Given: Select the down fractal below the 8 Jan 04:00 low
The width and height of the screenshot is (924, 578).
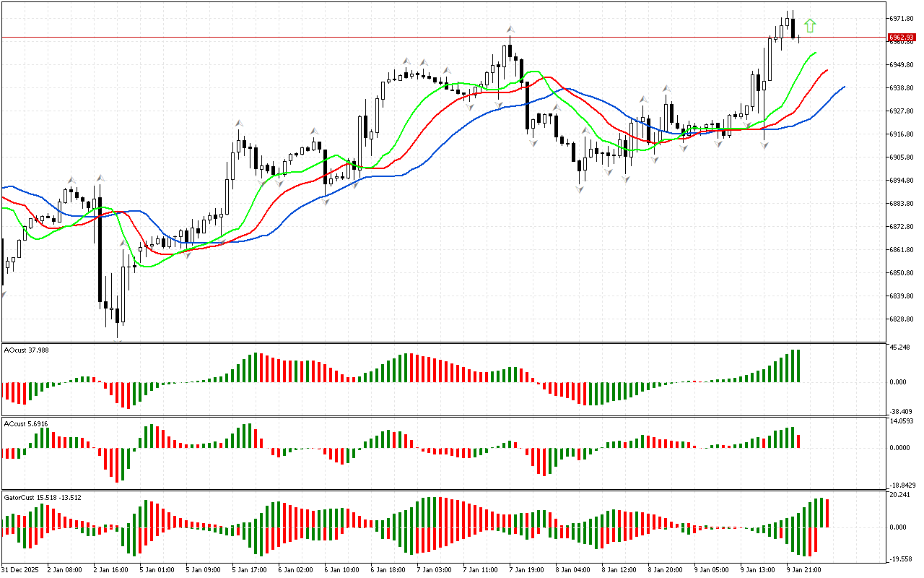Looking at the screenshot, I should tap(580, 189).
